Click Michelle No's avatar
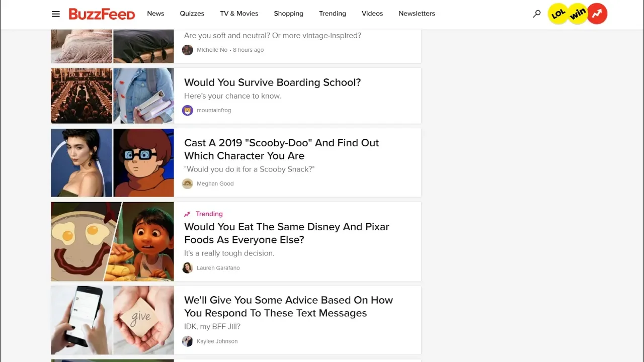Image resolution: width=644 pixels, height=362 pixels. point(188,50)
